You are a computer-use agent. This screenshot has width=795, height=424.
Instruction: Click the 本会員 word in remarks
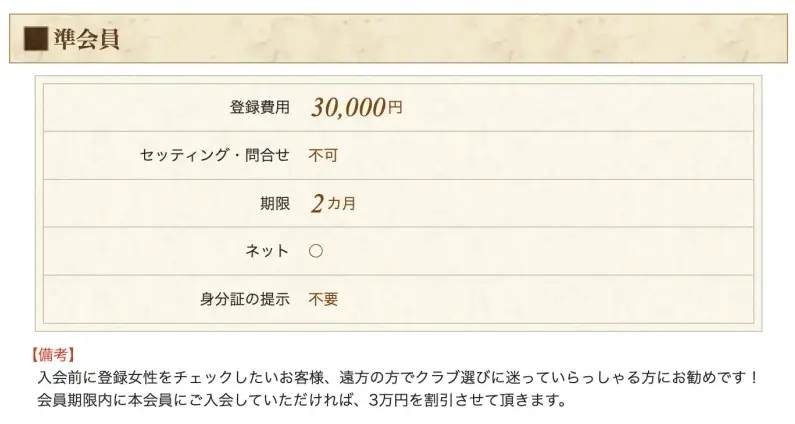(x=151, y=400)
